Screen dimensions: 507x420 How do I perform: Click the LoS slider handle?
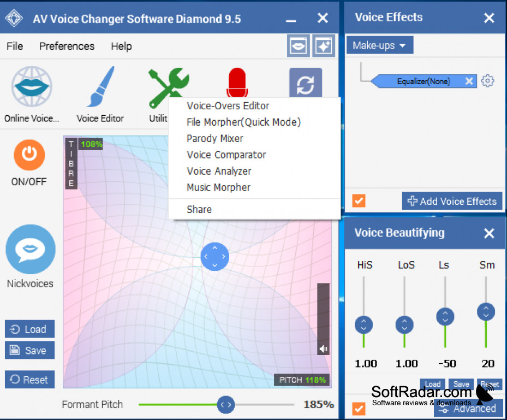(x=404, y=324)
